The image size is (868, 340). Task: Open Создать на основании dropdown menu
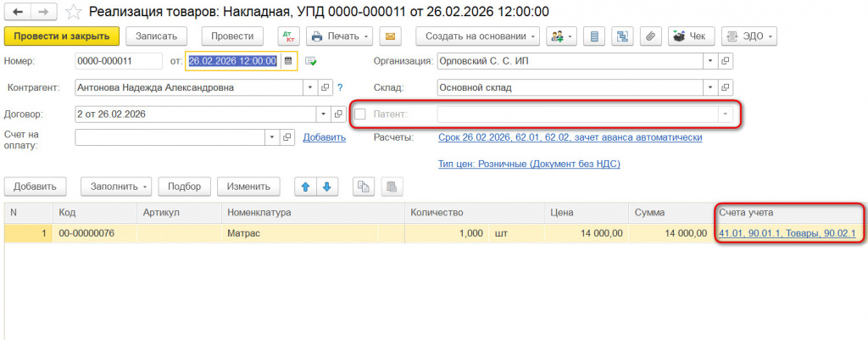(478, 36)
